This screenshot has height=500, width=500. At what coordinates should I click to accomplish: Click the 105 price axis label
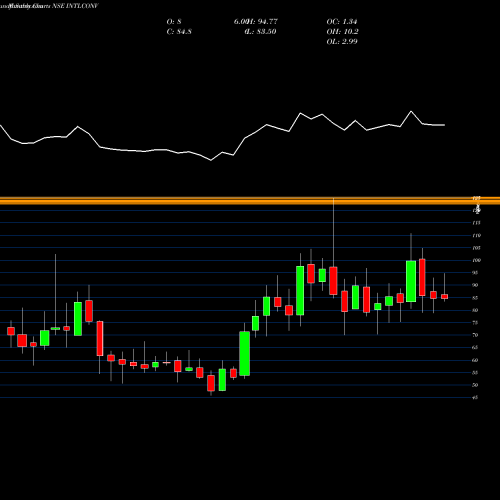click(476, 248)
